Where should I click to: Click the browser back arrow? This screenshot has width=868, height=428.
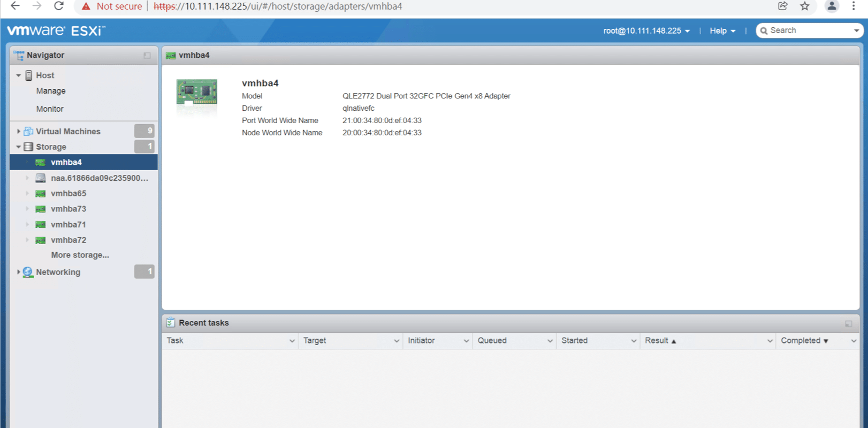coord(15,6)
